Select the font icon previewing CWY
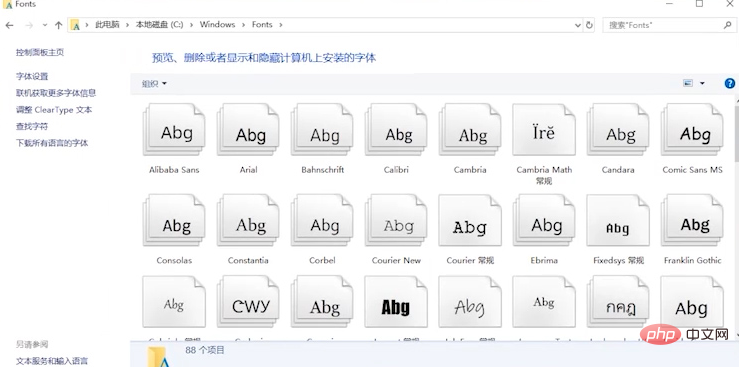This screenshot has height=367, width=739. click(x=248, y=302)
